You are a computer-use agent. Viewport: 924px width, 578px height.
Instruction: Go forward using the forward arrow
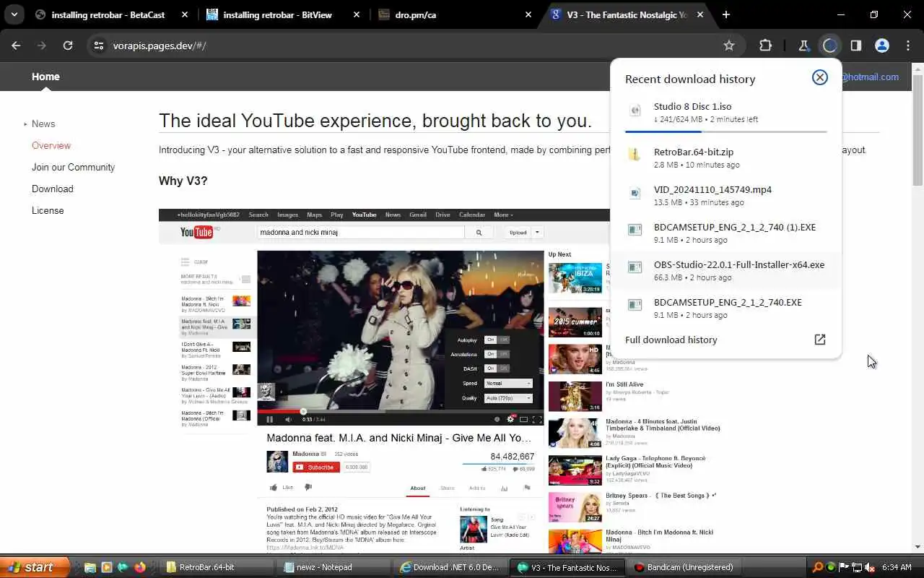[x=42, y=46]
